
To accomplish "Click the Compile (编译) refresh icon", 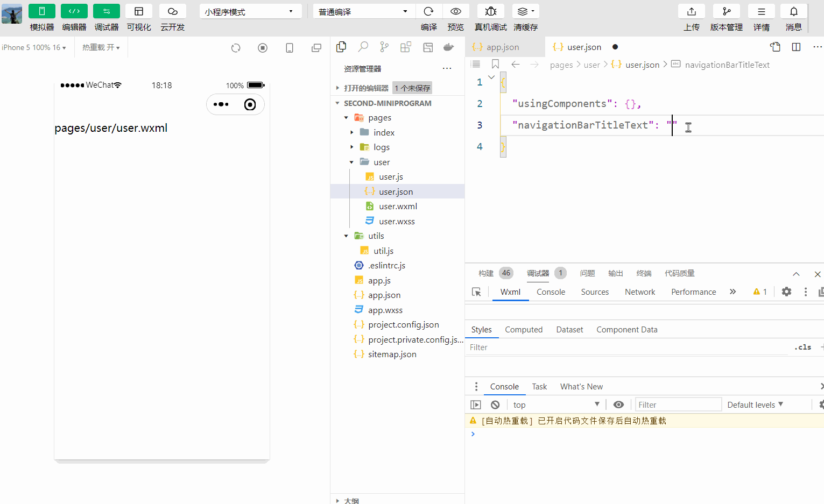I will pyautogui.click(x=428, y=11).
